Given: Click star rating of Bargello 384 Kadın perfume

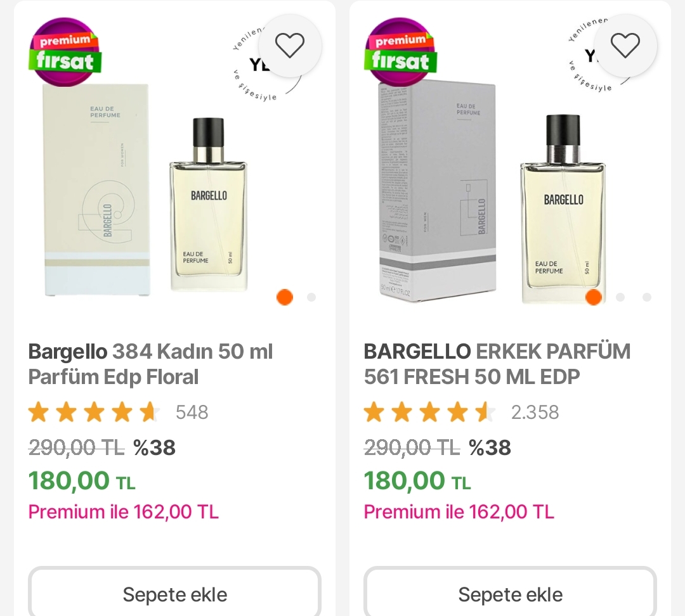Looking at the screenshot, I should pos(93,413).
